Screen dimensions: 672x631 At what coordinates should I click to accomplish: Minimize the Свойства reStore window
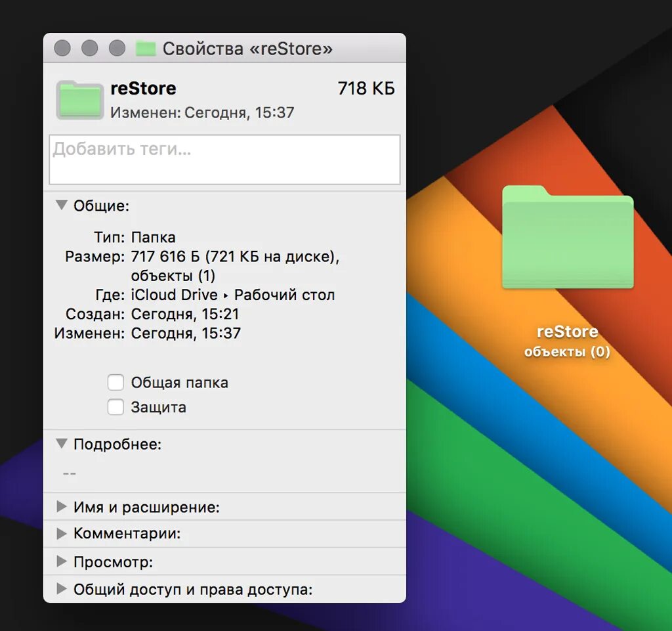89,48
